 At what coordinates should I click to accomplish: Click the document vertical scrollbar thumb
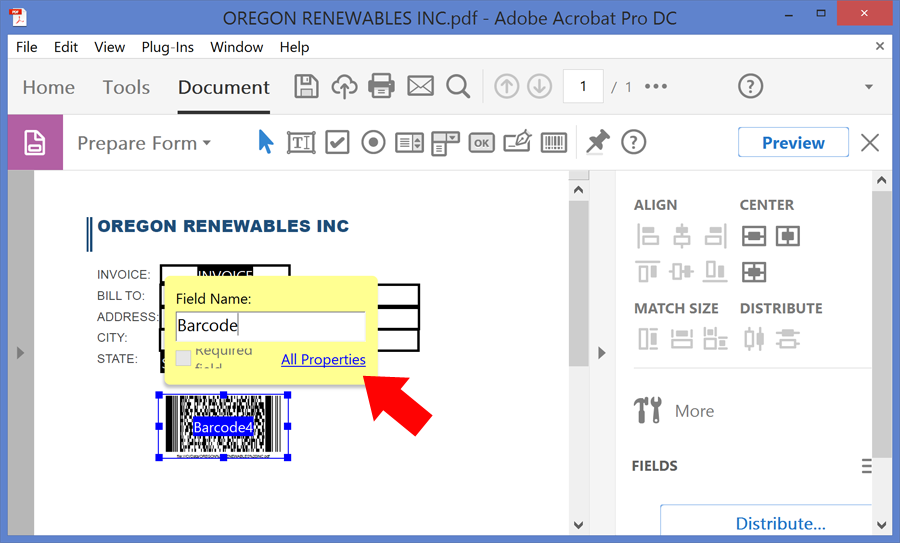[578, 280]
